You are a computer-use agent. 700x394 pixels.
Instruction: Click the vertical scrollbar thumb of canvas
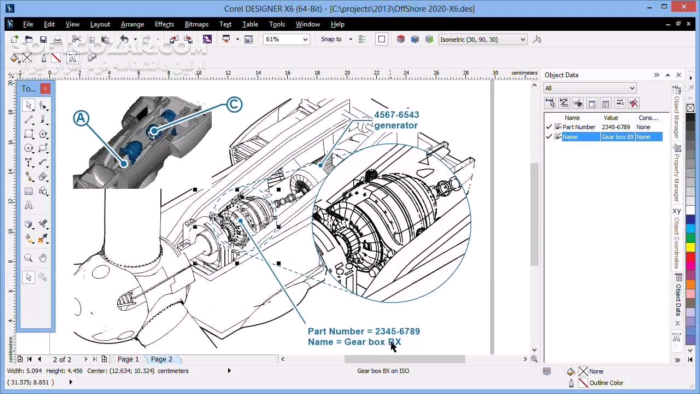pyautogui.click(x=534, y=215)
